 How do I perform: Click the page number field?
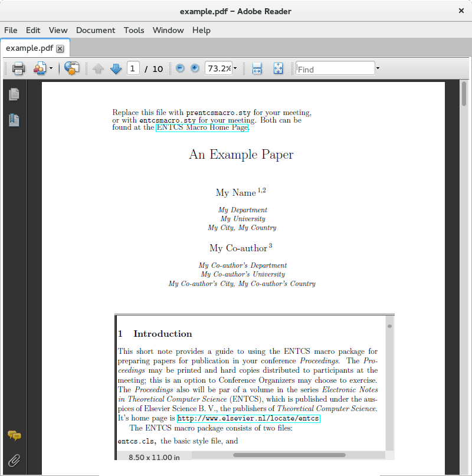[x=133, y=68]
